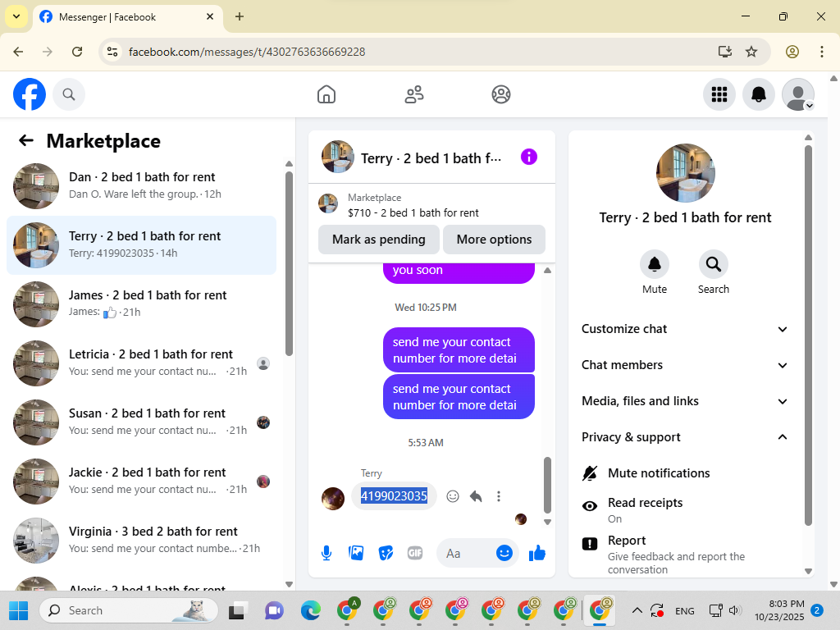Image resolution: width=840 pixels, height=630 pixels.
Task: Click the selected 4199023035 message text
Action: [394, 496]
